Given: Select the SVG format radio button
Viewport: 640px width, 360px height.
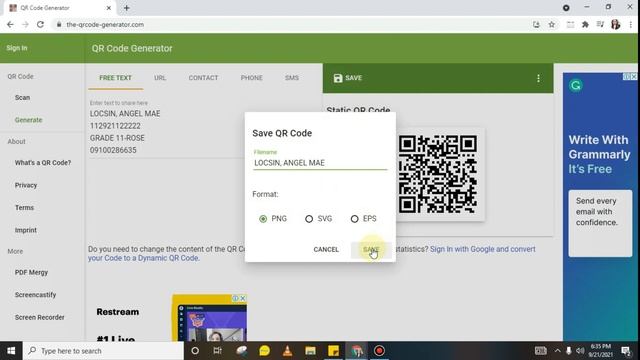Looking at the screenshot, I should [x=309, y=219].
